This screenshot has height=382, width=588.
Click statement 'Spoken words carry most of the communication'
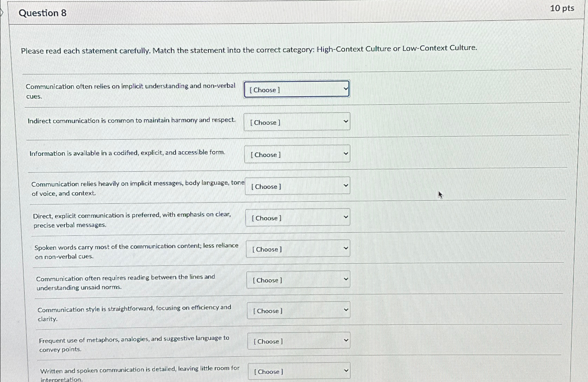coord(136,251)
